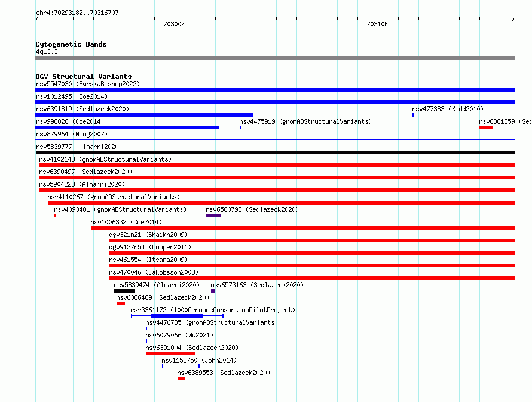532x402 pixels.
Task: Select the nsv5904223 (Almarri2020) label
Action: pyautogui.click(x=82, y=184)
